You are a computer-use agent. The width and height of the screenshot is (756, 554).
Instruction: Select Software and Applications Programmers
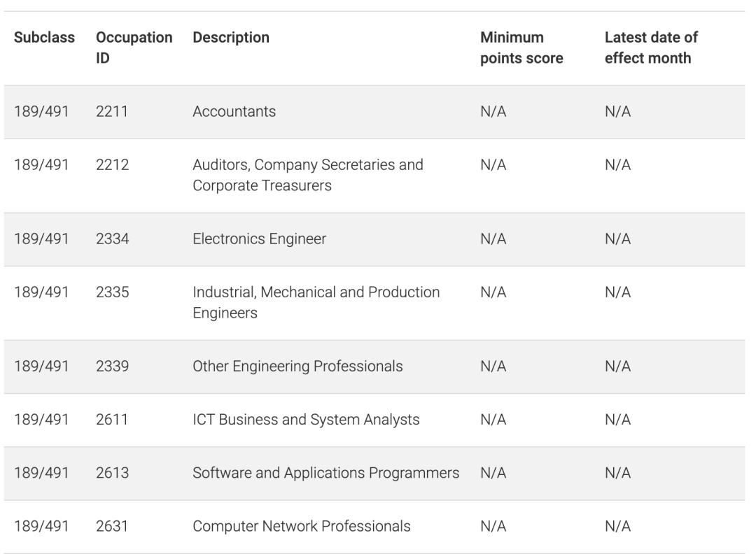[326, 473]
